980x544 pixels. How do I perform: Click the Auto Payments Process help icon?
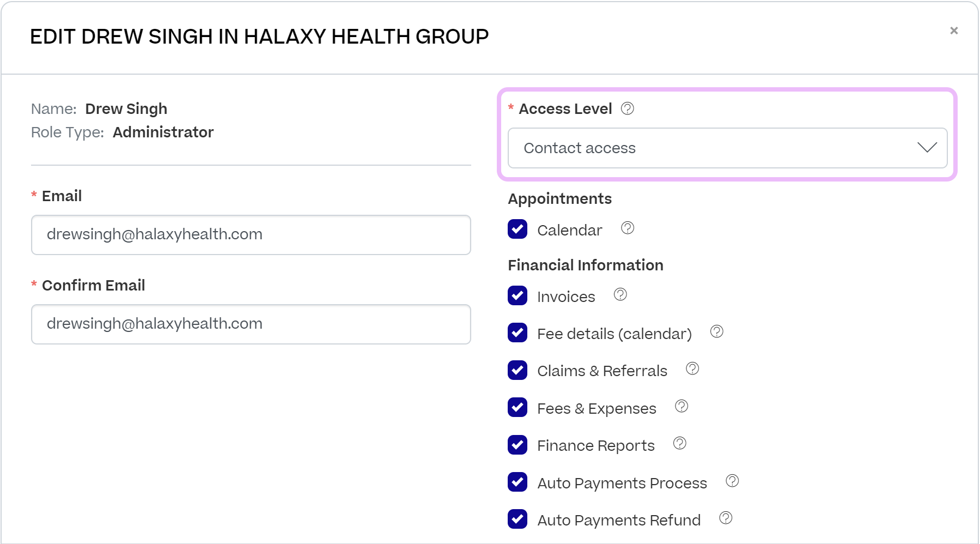coord(732,481)
